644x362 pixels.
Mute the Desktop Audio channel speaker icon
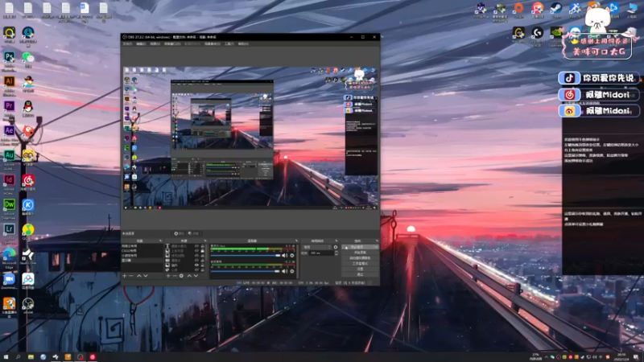click(x=285, y=271)
